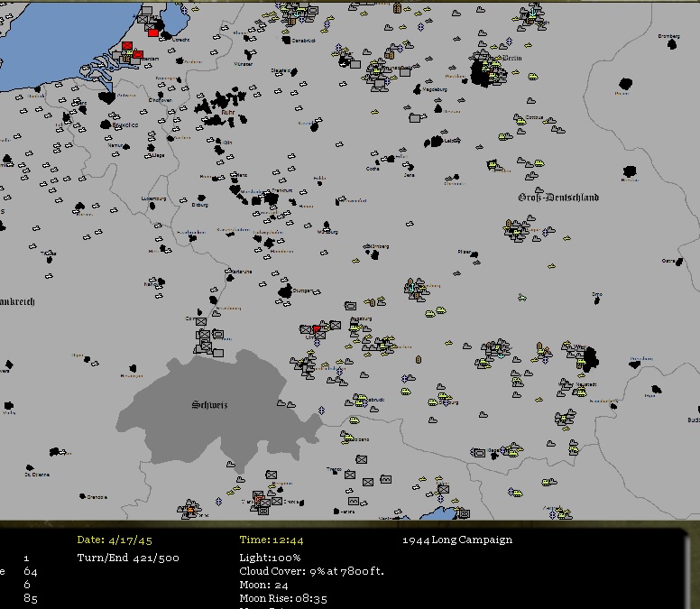700x609 pixels.
Task: Click the Turn/End 421/500 text
Action: point(128,558)
